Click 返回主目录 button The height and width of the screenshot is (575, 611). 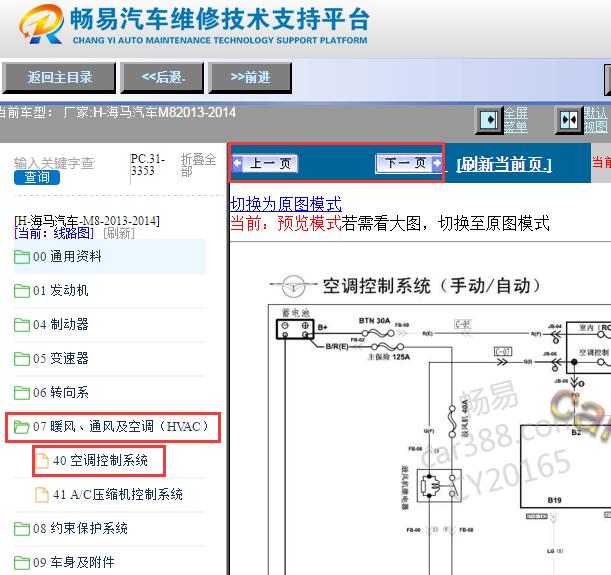click(x=59, y=78)
